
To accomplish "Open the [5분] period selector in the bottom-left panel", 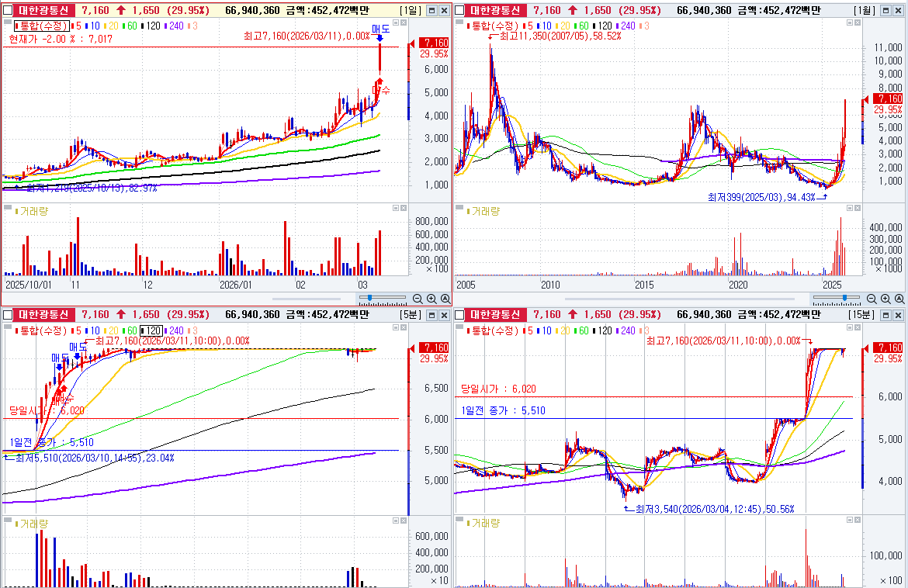I will 411,315.
